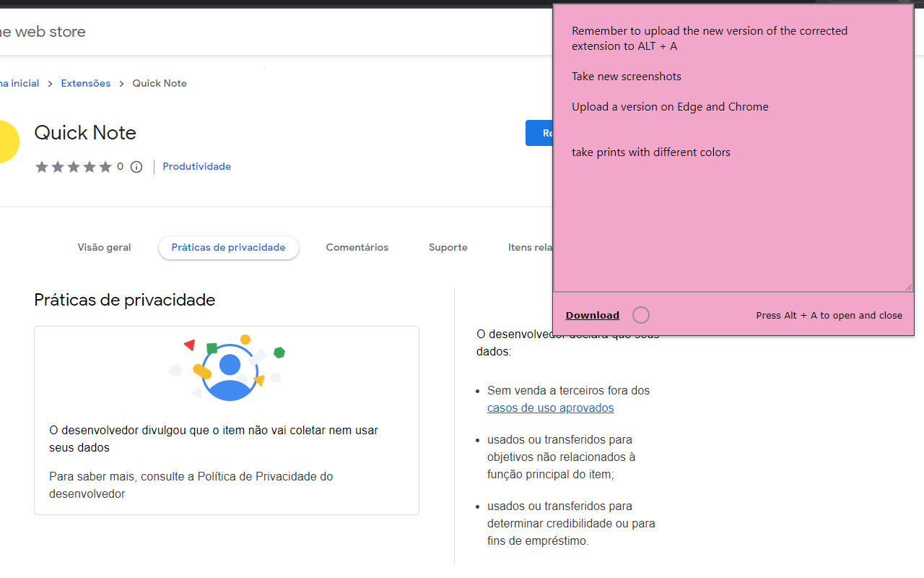
Task: Open the Visão geral tab
Action: point(105,247)
